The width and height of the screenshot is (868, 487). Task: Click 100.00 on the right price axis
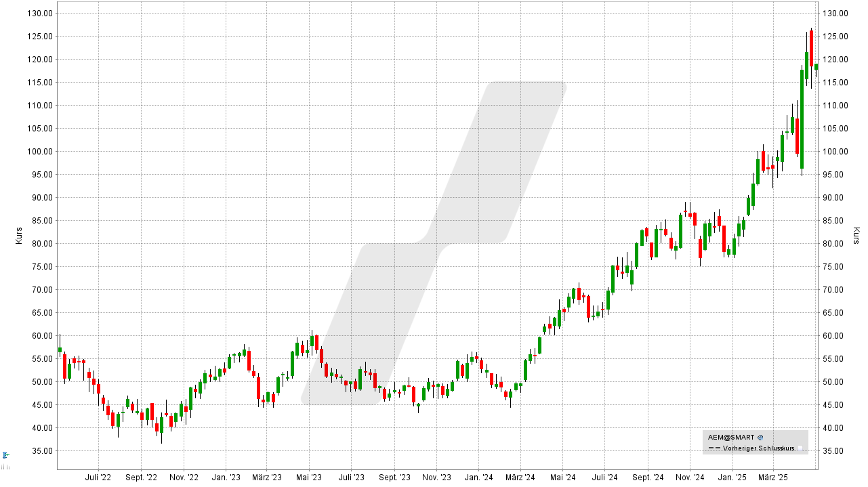835,151
